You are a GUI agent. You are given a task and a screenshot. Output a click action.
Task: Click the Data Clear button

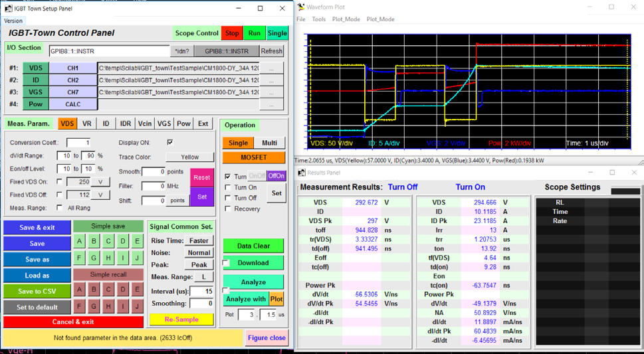253,246
